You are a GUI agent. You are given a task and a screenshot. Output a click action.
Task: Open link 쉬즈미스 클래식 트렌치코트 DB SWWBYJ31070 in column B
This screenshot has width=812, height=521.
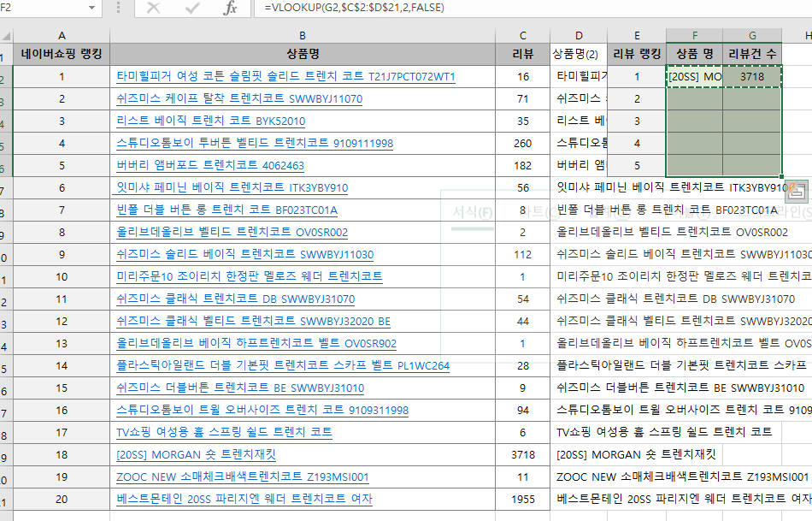pyautogui.click(x=236, y=299)
